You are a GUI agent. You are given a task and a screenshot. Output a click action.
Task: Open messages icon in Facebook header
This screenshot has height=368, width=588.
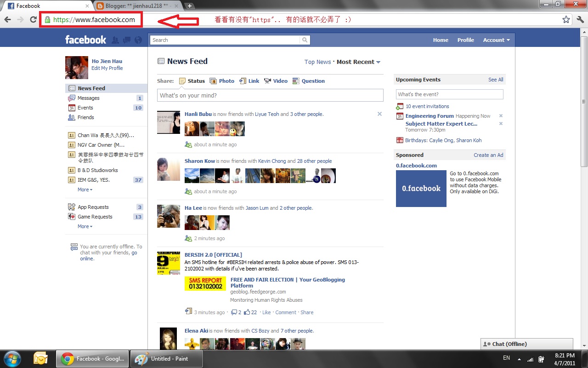127,40
